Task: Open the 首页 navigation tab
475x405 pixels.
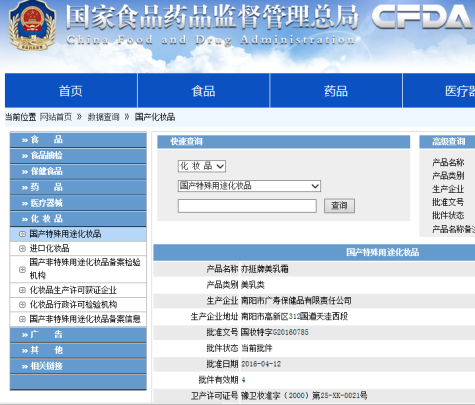Action: [71, 91]
